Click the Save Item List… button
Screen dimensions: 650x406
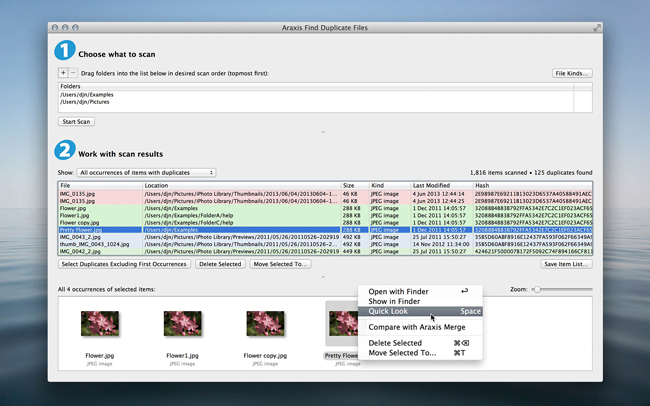pyautogui.click(x=567, y=264)
